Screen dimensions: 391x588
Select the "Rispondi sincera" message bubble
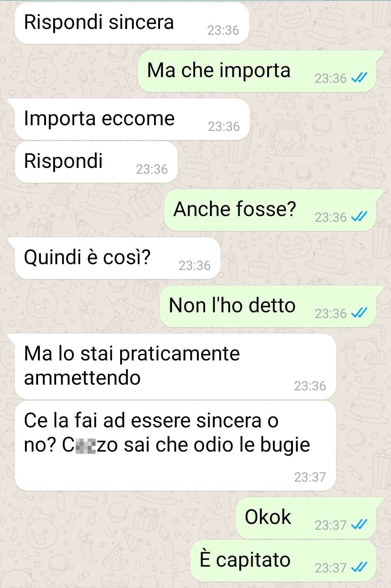(x=132, y=23)
